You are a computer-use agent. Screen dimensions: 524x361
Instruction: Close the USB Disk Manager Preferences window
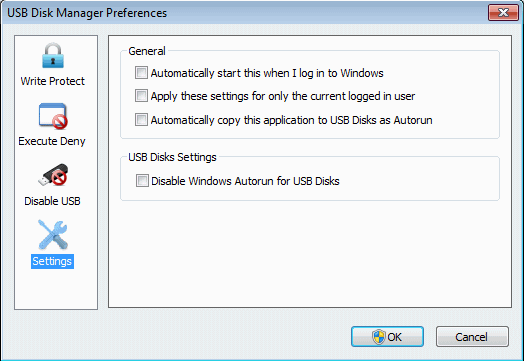(x=503, y=13)
